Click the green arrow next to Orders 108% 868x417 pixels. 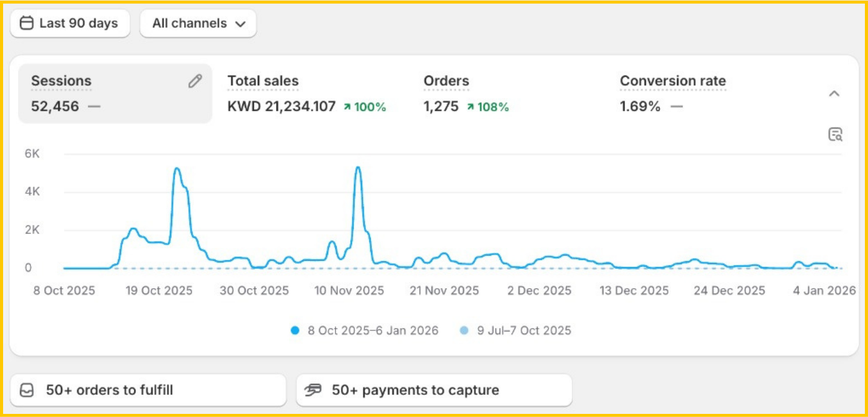(x=471, y=107)
